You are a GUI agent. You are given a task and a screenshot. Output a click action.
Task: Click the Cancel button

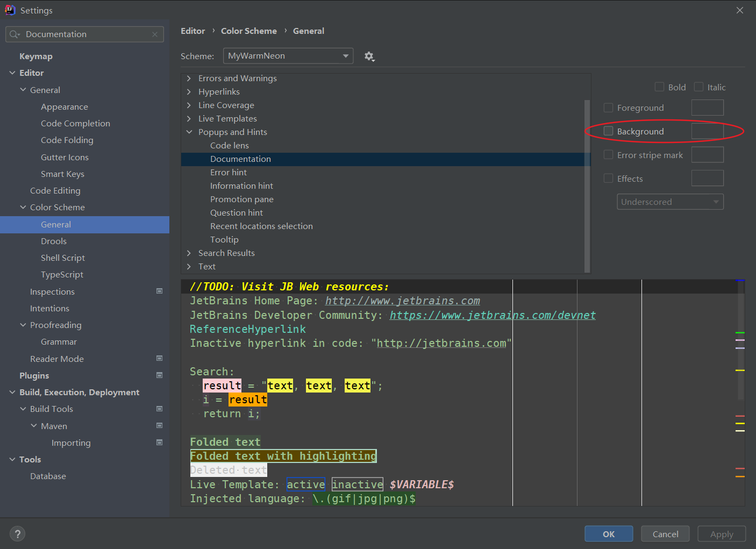pyautogui.click(x=666, y=534)
